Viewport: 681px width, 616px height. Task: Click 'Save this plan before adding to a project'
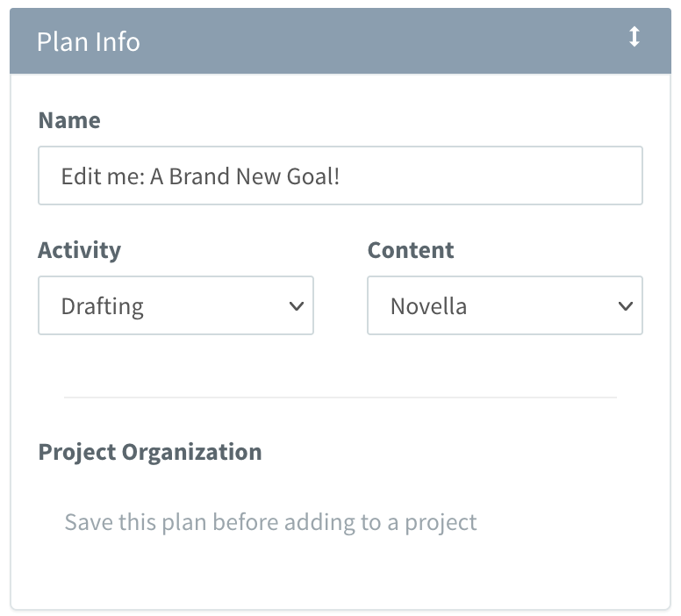pyautogui.click(x=270, y=523)
